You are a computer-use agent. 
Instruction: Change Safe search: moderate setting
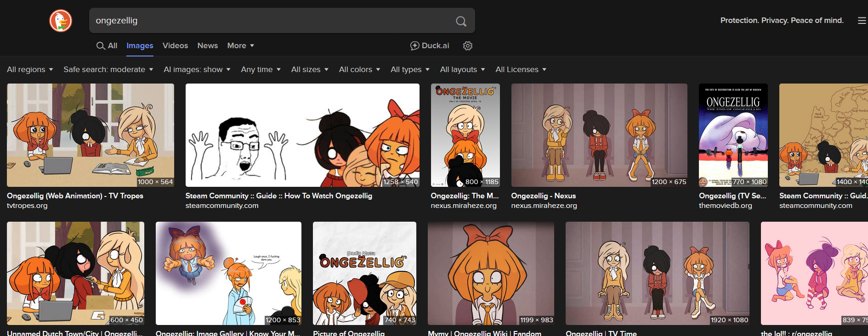click(108, 69)
